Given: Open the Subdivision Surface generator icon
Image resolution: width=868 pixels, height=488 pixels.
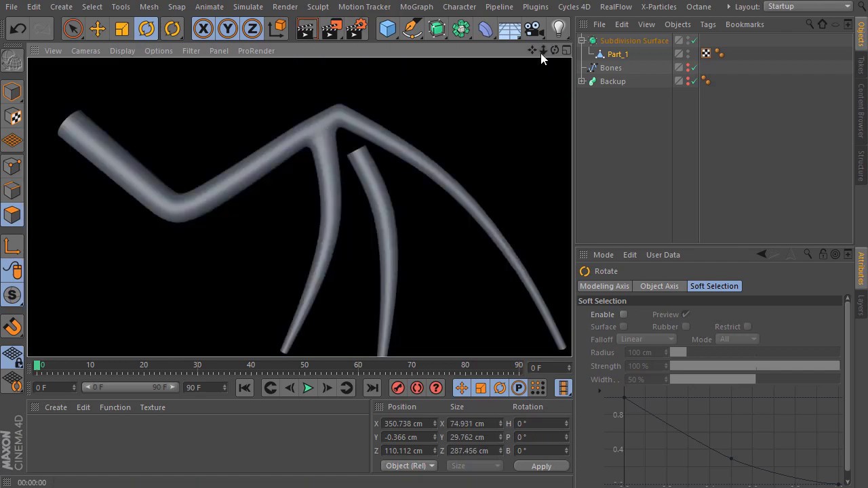Looking at the screenshot, I should [x=437, y=28].
